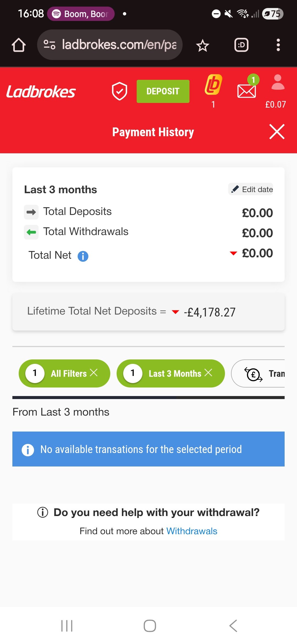Click the Edit date button

251,189
